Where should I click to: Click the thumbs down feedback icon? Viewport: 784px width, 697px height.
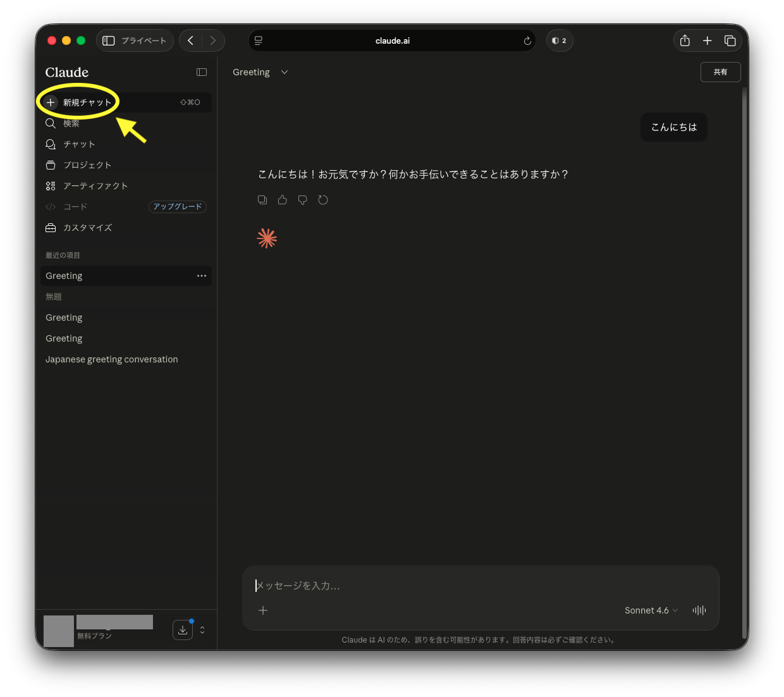(x=303, y=200)
